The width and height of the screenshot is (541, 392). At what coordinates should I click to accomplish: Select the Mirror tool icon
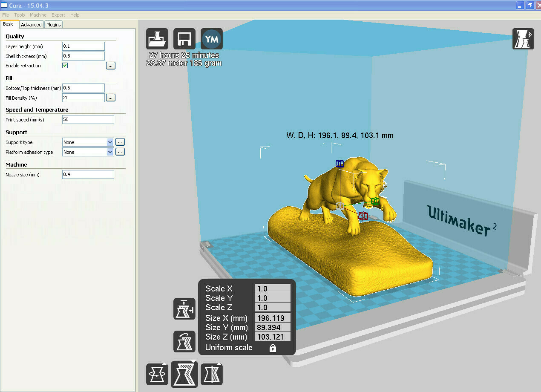pos(212,374)
